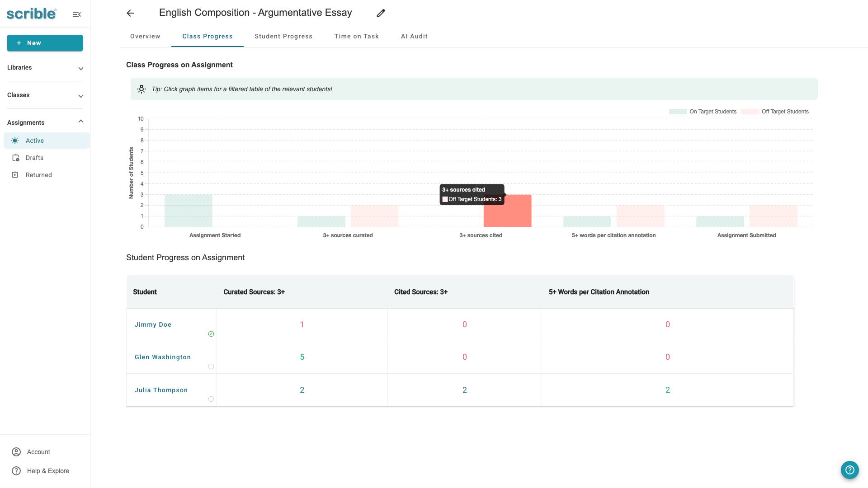
Task: Collapse the Assignments section
Action: click(45, 122)
